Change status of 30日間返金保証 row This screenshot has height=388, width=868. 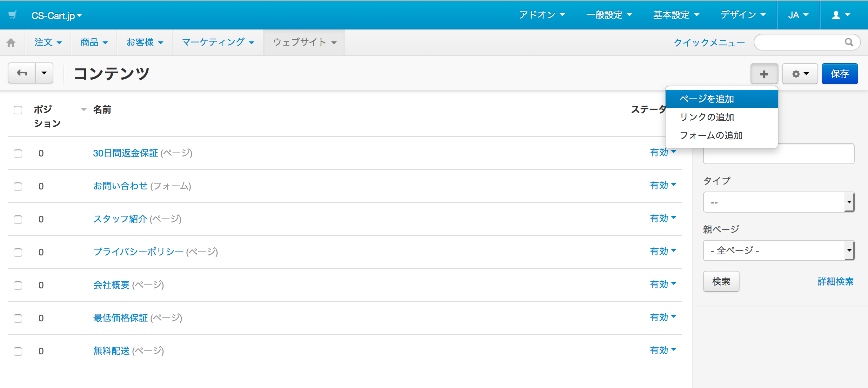(663, 152)
